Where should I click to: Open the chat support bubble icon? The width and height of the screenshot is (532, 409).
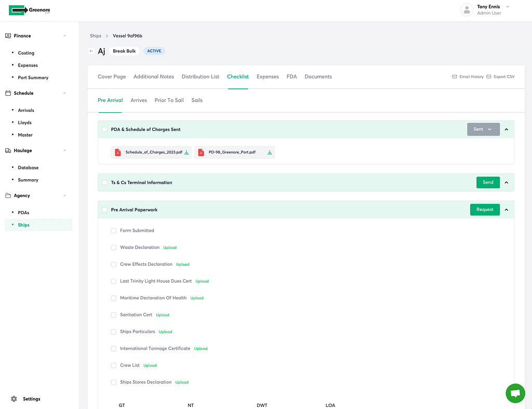pos(515,393)
